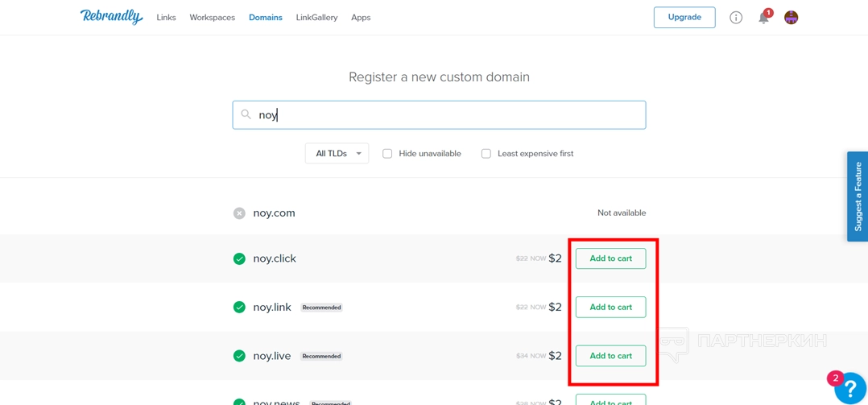Toggle the Least expensive first checkbox
868x405 pixels.
(x=486, y=154)
